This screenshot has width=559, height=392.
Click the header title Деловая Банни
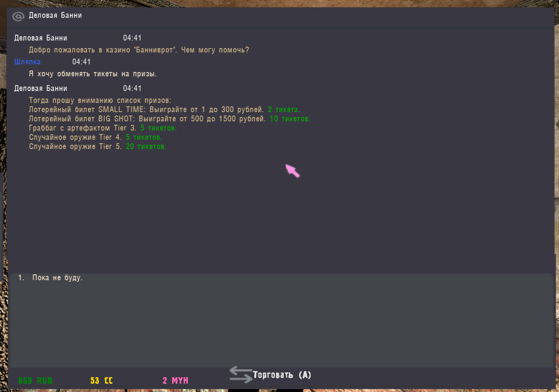(55, 16)
